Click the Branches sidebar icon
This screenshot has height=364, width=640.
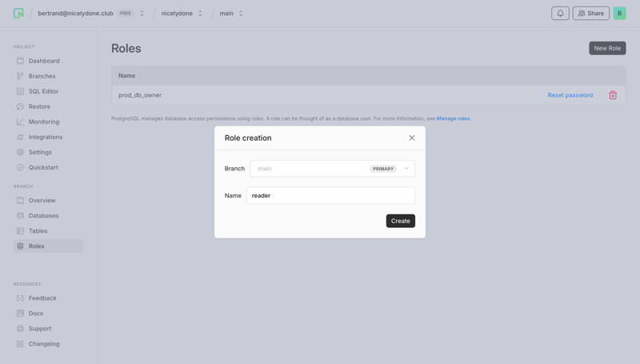tap(20, 76)
